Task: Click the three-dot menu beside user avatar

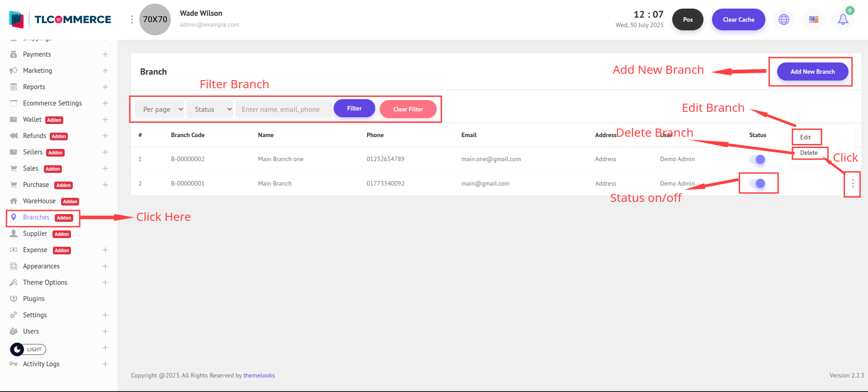Action: pyautogui.click(x=132, y=19)
